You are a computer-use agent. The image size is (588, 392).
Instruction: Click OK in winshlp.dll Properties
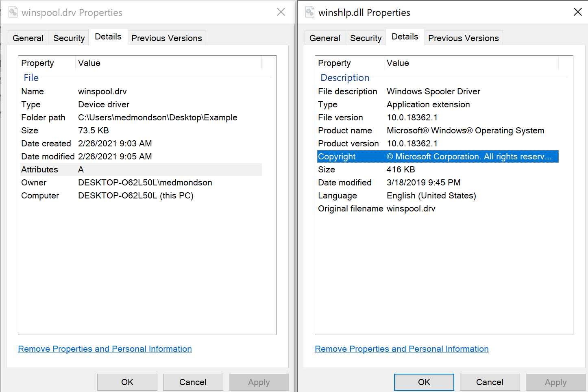click(x=424, y=382)
